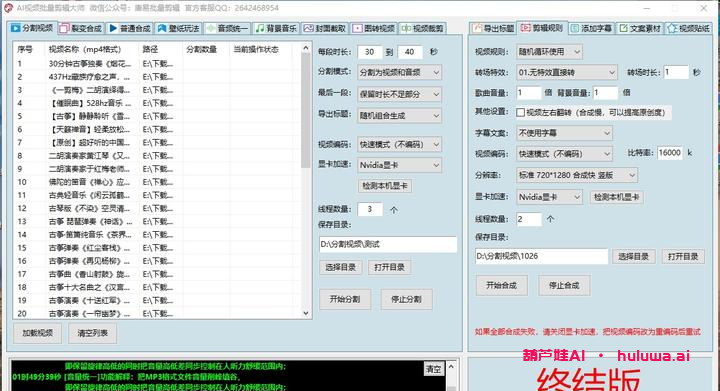This screenshot has height=391, width=720.
Task: Select row 18 古筝十大名曲之
Action: click(x=158, y=287)
